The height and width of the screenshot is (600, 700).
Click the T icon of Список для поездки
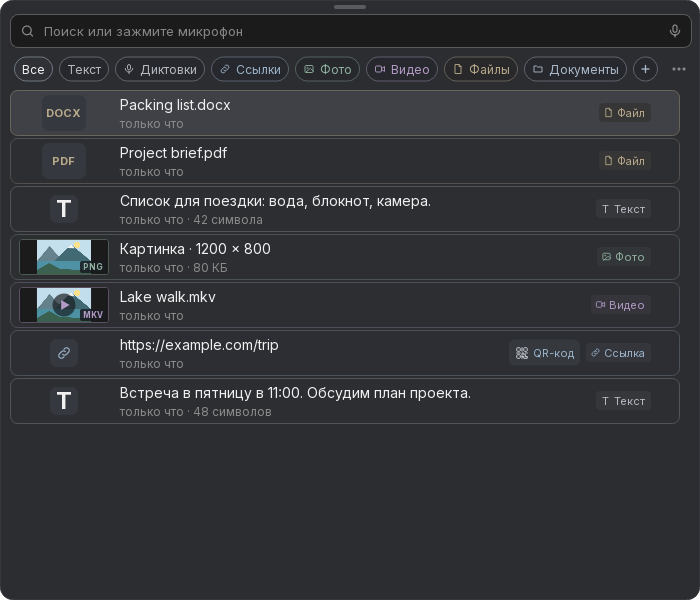pyautogui.click(x=64, y=209)
